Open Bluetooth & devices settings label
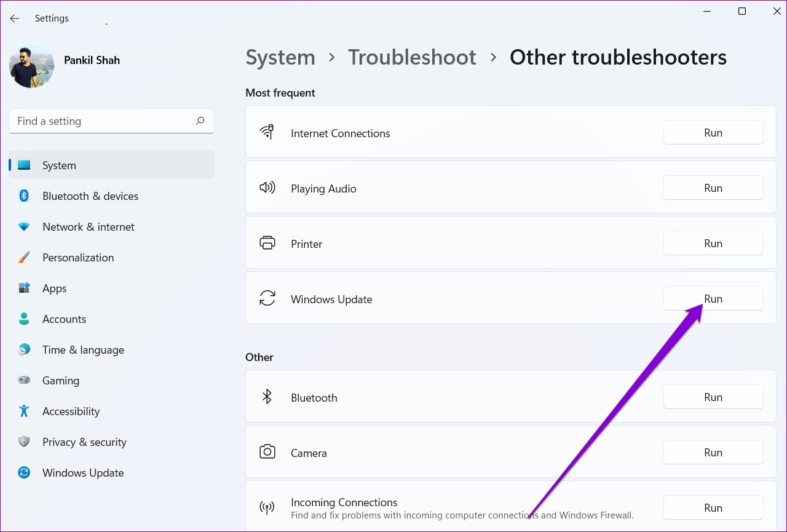The height and width of the screenshot is (532, 787). pyautogui.click(x=90, y=196)
